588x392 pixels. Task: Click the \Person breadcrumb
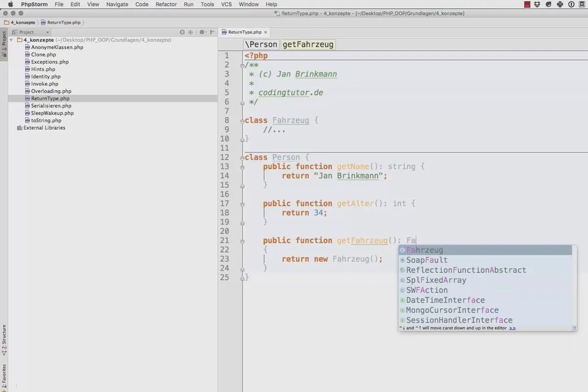click(262, 44)
